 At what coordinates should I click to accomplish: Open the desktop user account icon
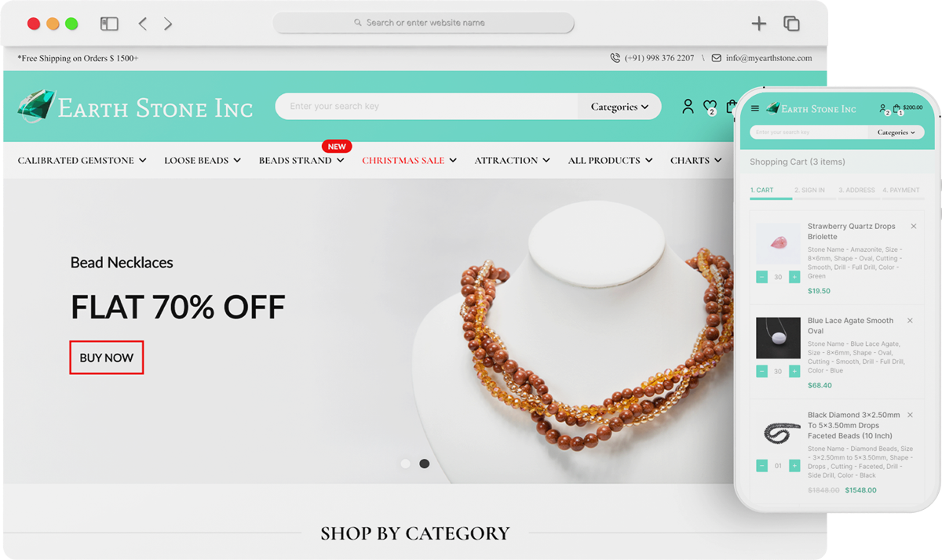pyautogui.click(x=688, y=107)
